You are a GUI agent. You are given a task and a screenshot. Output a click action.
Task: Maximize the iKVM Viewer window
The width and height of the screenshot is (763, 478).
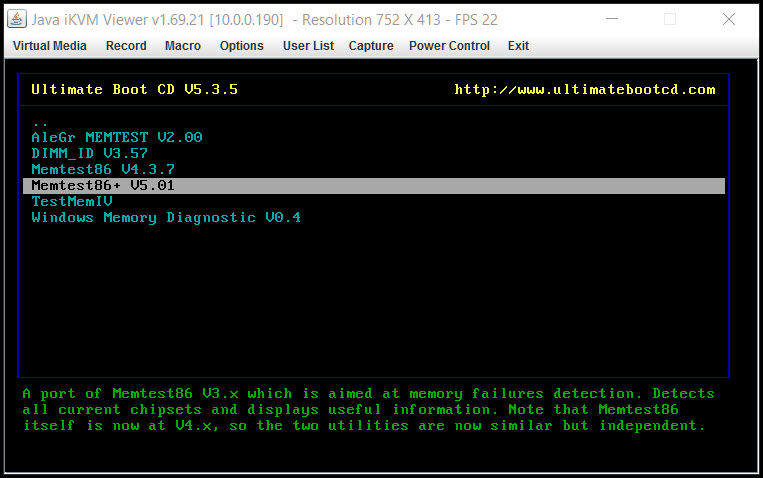tap(670, 19)
